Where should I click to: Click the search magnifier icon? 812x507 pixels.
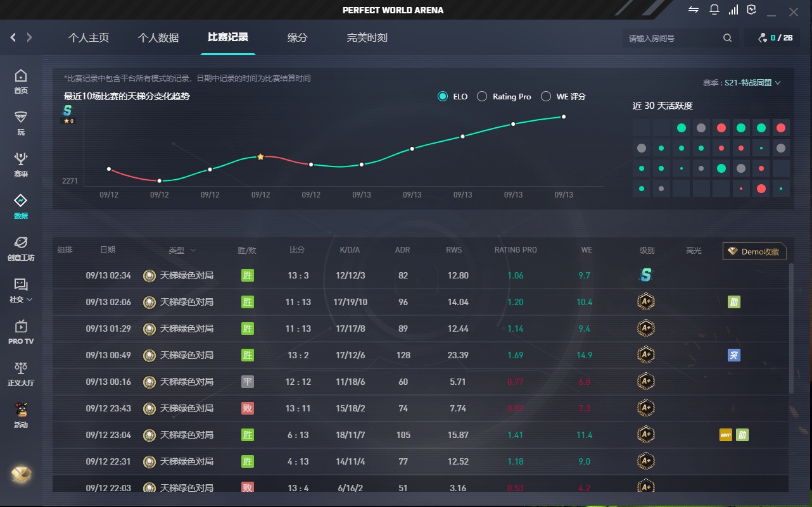click(727, 38)
